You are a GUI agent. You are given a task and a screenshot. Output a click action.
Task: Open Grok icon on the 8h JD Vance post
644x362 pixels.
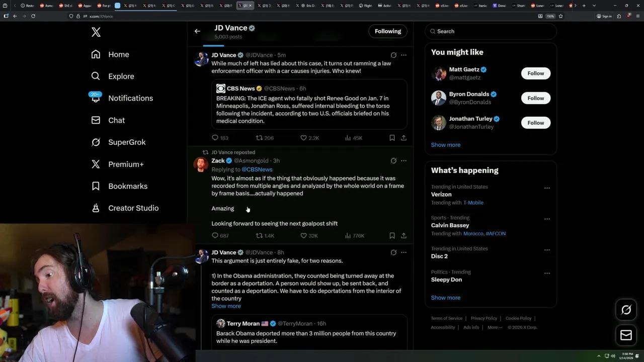tap(393, 252)
